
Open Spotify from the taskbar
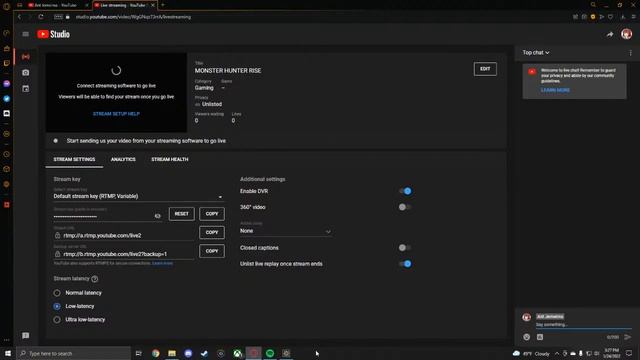click(270, 353)
